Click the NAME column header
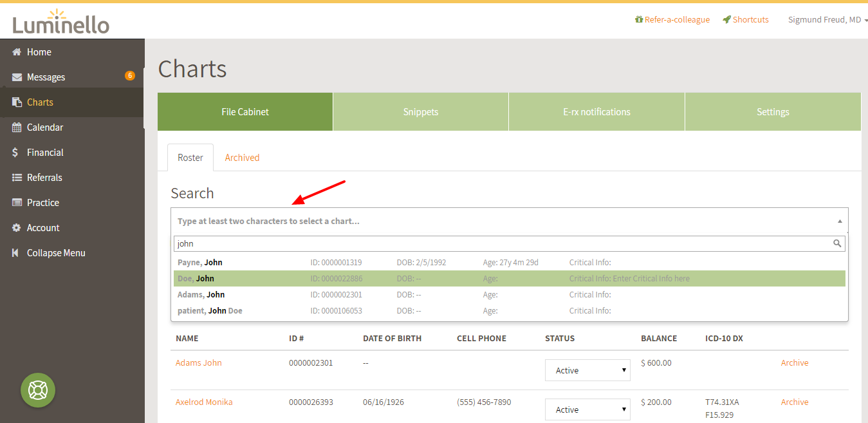 point(187,338)
